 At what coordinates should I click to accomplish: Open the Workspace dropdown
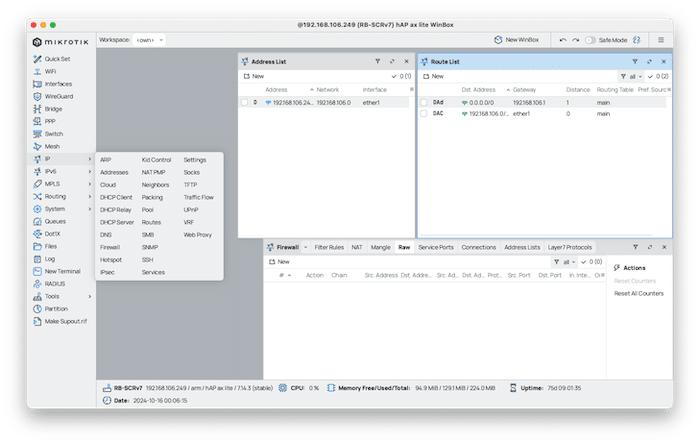click(149, 40)
